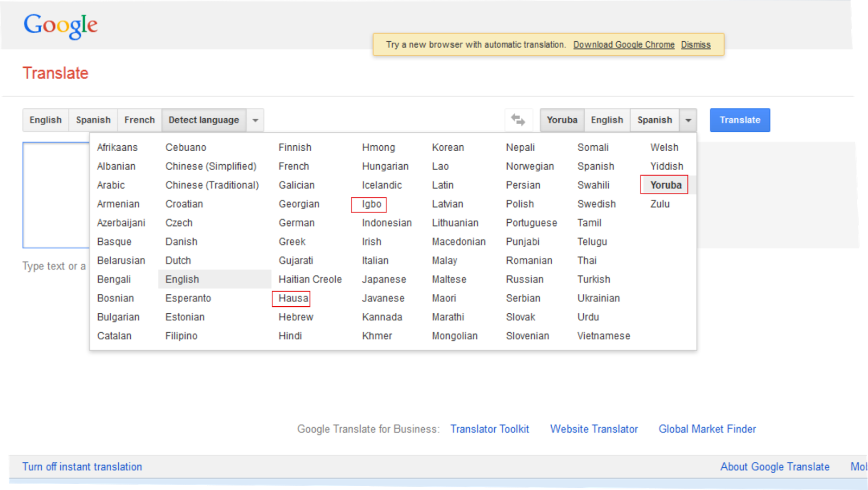Select Cebuano in the language list

[186, 147]
